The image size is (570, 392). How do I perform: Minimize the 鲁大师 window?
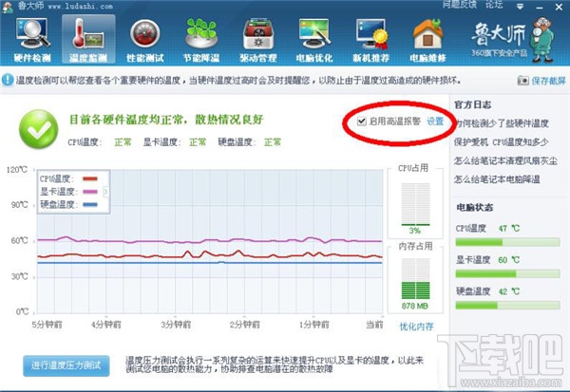pos(540,7)
